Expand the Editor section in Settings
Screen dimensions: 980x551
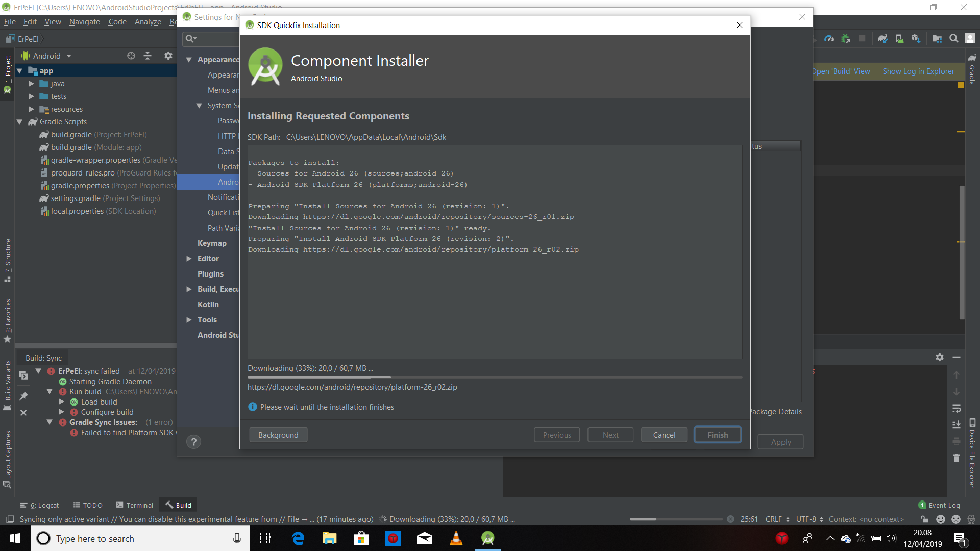click(x=189, y=259)
